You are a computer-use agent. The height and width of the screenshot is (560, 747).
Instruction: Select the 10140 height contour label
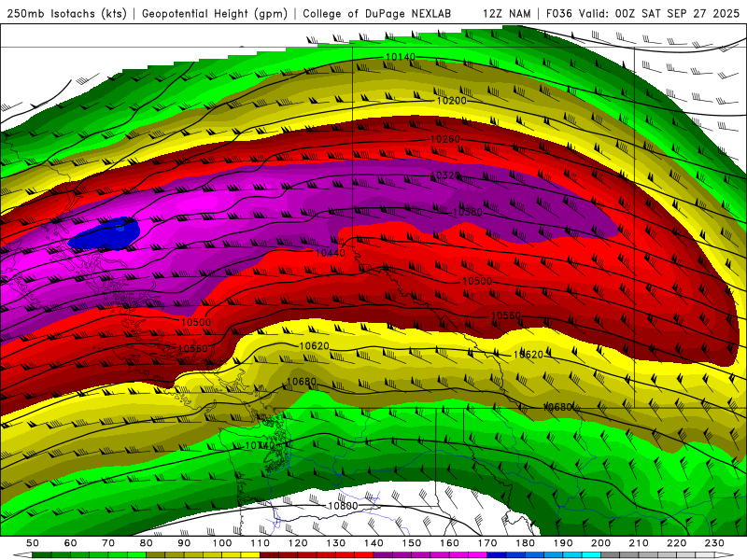pos(401,57)
